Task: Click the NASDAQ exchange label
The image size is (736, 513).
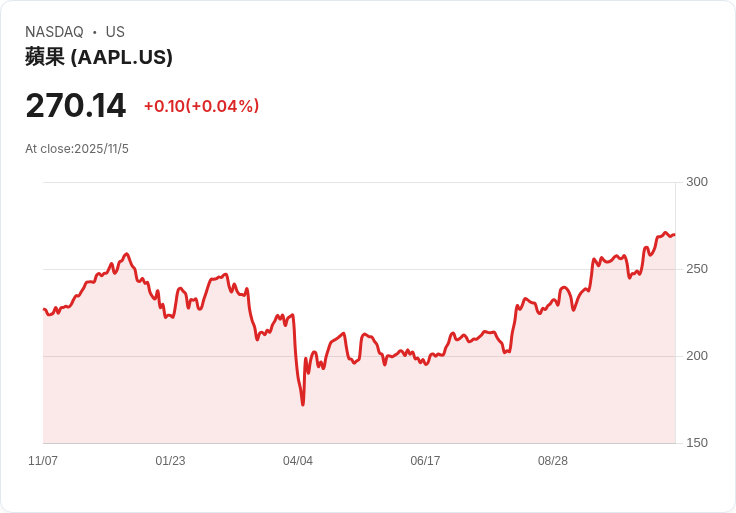Action: [x=54, y=32]
